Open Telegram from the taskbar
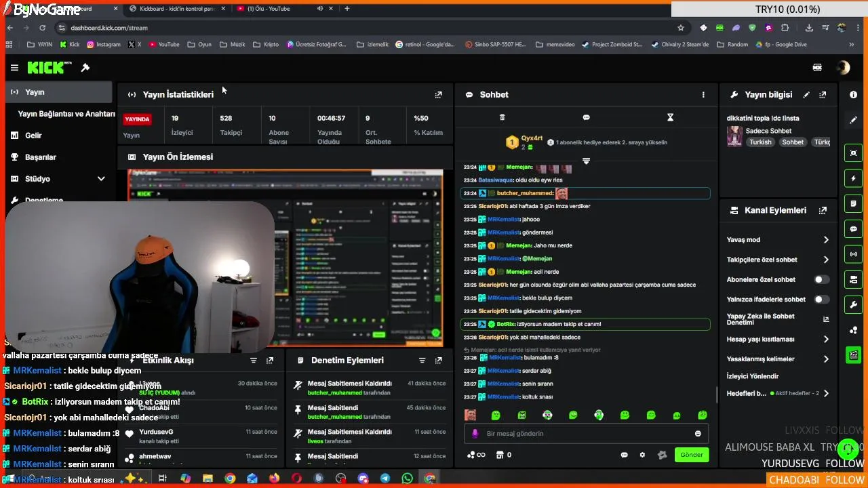This screenshot has height=488, width=868. click(384, 479)
